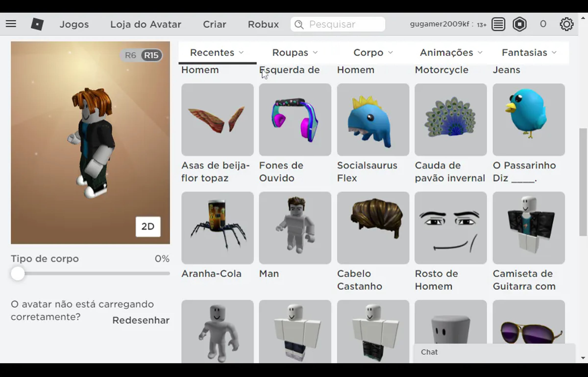Viewport: 588px width, 377px height.
Task: Expand the Recentes dropdown tab
Action: coord(217,53)
